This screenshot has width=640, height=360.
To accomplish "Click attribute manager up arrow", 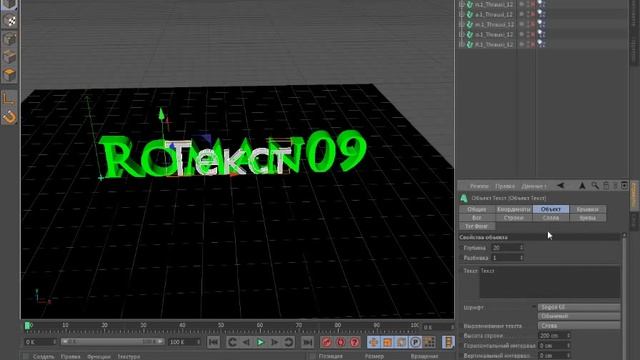I will tap(582, 186).
